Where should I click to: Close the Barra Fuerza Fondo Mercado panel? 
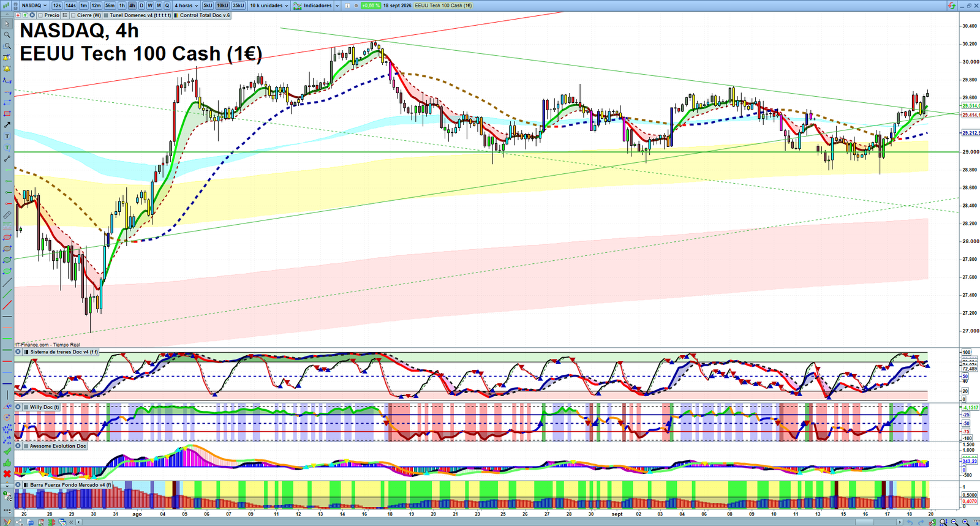[18, 485]
